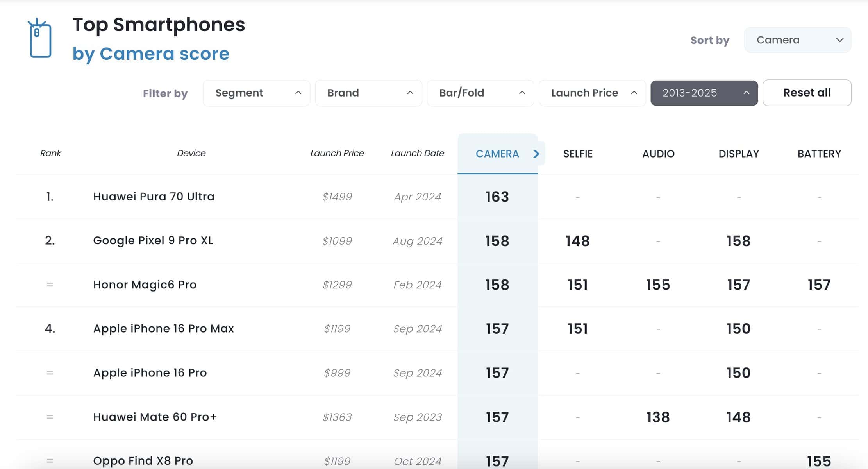Click the Feb 2024 launch date cell

[418, 285]
